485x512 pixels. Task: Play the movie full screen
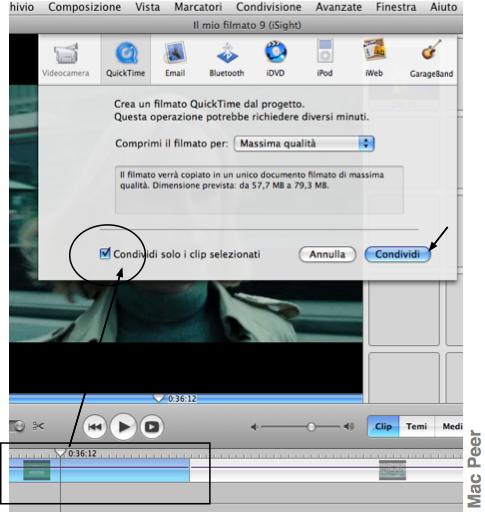click(x=152, y=426)
